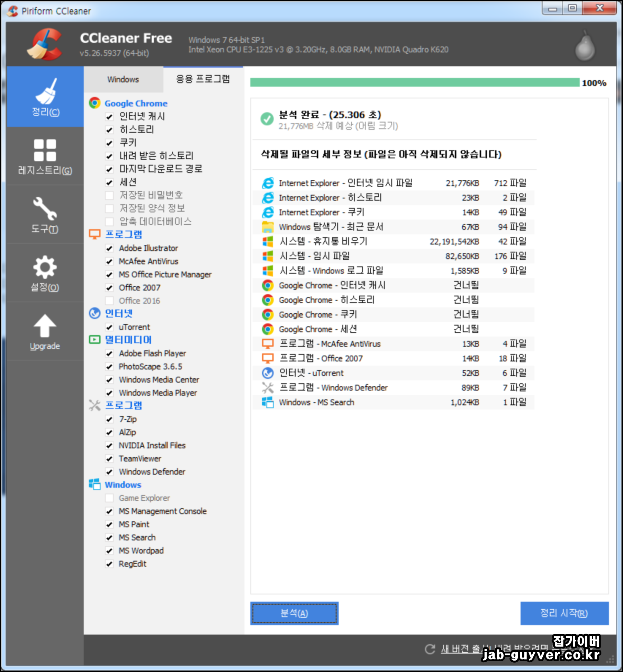Open the 레지스트리(G) registry section
Screen dimensions: 623x672
click(x=45, y=156)
